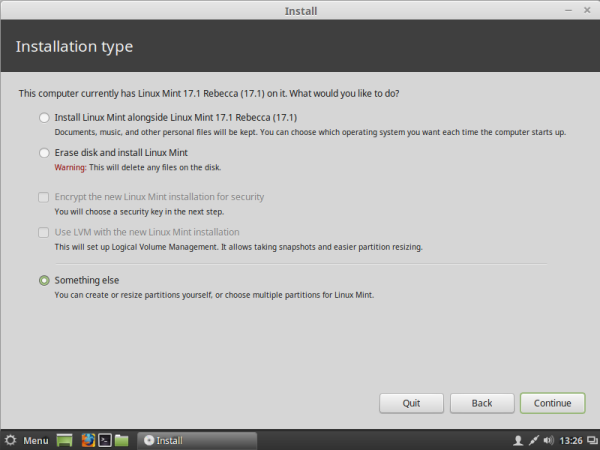Open the file manager folder icon
The image size is (600, 450).
(x=122, y=440)
